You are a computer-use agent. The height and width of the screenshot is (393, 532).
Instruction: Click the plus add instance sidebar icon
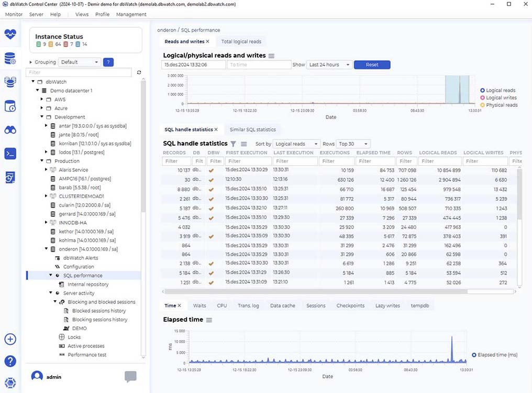tap(10, 339)
